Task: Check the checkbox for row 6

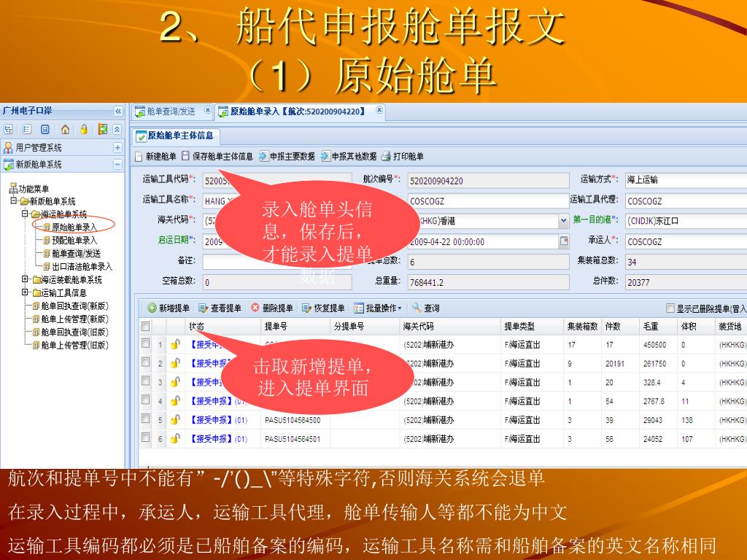Action: tap(146, 437)
